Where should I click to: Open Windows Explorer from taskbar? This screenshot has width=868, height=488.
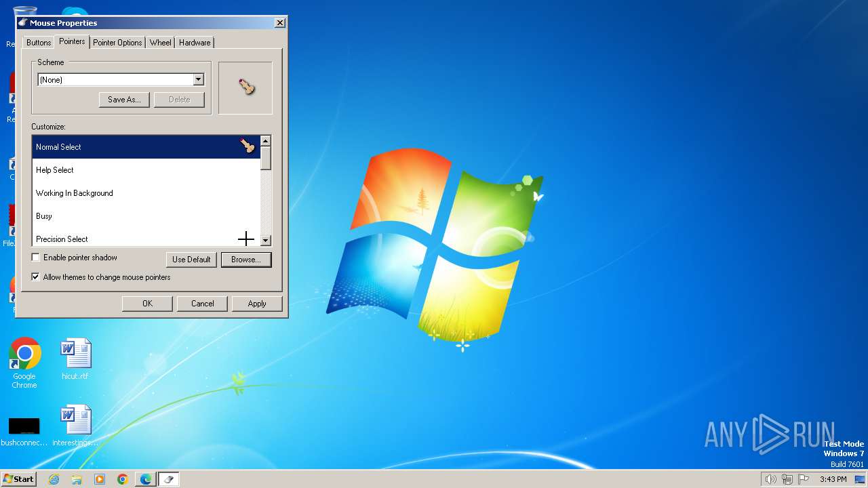click(77, 479)
